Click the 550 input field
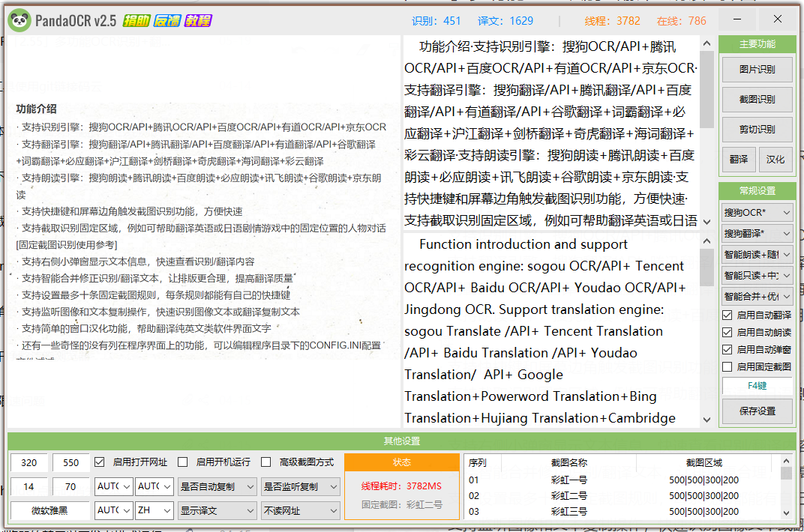The height and width of the screenshot is (532, 804). tap(70, 463)
